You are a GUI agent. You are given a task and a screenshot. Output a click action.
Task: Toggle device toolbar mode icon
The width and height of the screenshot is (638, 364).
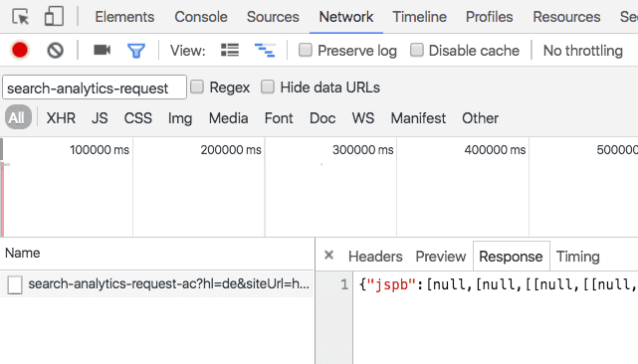[x=54, y=17]
